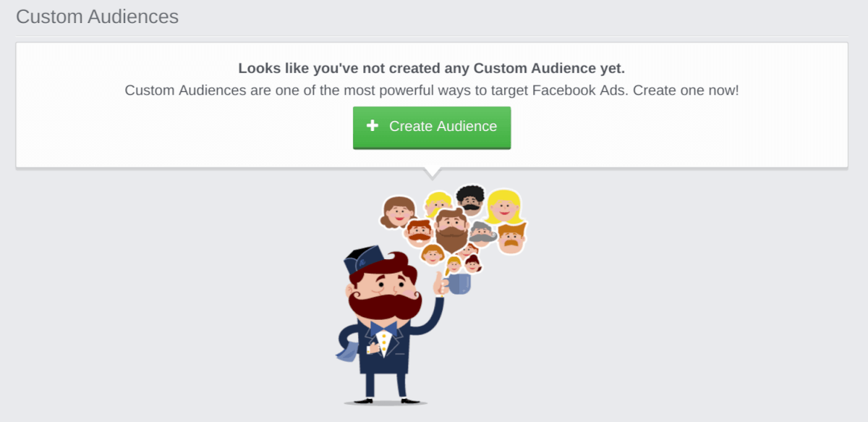The image size is (868, 422).
Task: Click the bold 'not created any Custom Audience' message
Action: tap(432, 69)
